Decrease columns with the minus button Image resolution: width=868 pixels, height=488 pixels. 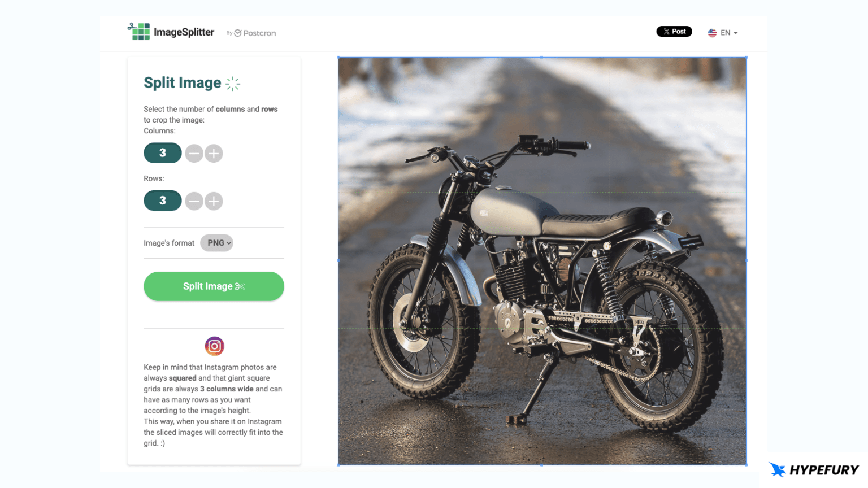pyautogui.click(x=194, y=153)
